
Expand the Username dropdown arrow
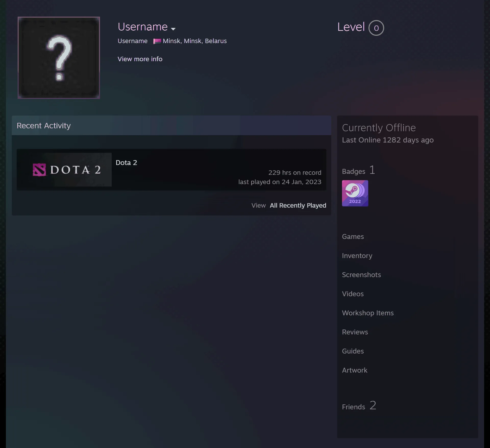(173, 29)
